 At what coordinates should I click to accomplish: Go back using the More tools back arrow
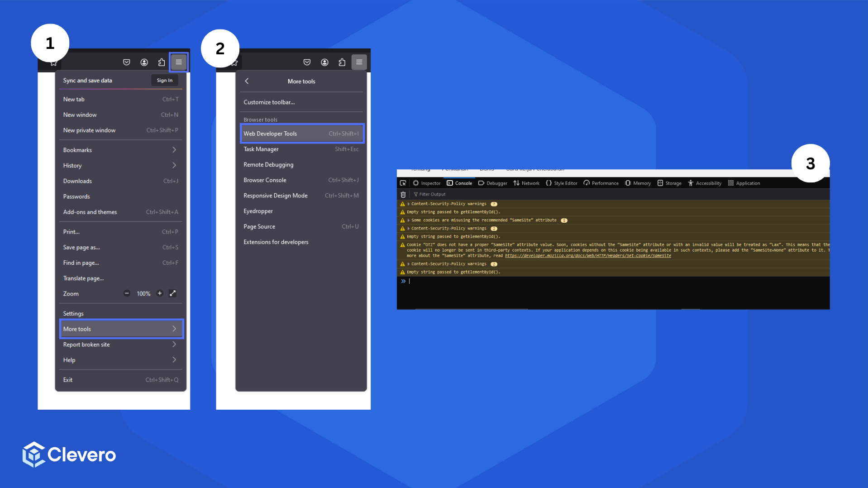tap(247, 81)
